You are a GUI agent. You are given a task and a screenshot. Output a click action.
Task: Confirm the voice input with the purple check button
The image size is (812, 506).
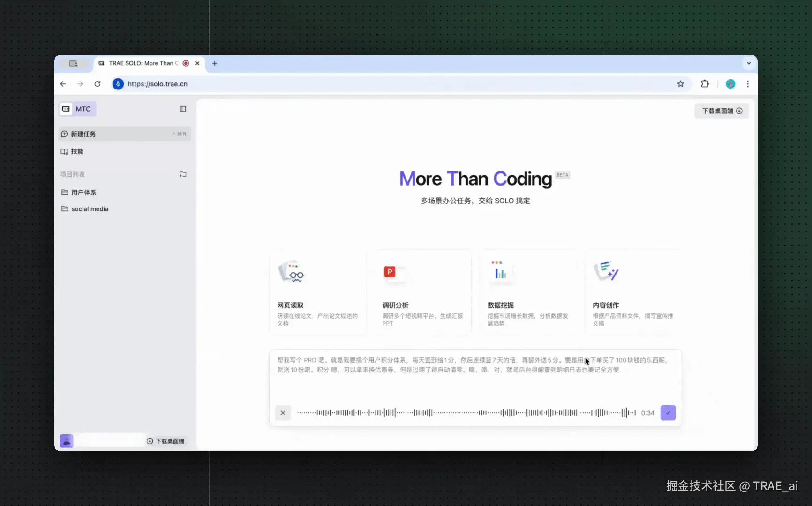click(x=668, y=413)
